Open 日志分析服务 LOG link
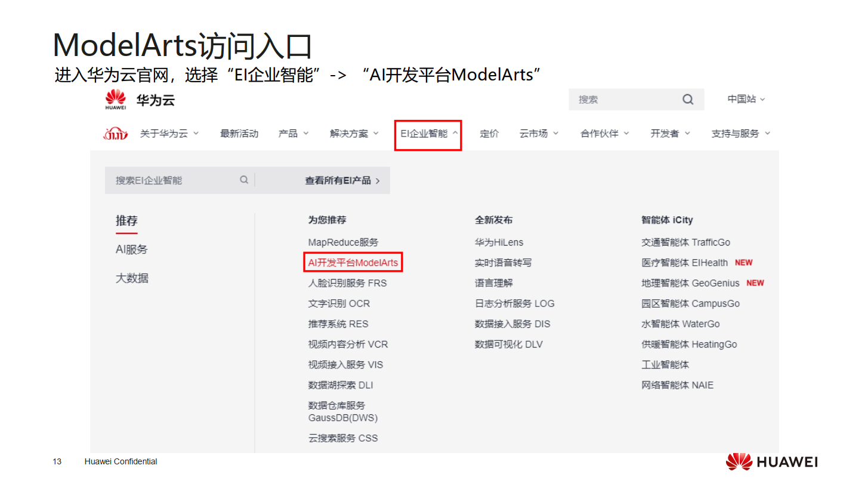Image resolution: width=868 pixels, height=487 pixels. click(514, 303)
